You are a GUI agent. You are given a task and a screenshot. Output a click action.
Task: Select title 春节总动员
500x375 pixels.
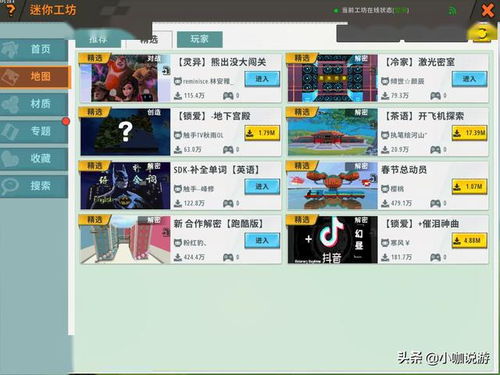click(x=404, y=170)
